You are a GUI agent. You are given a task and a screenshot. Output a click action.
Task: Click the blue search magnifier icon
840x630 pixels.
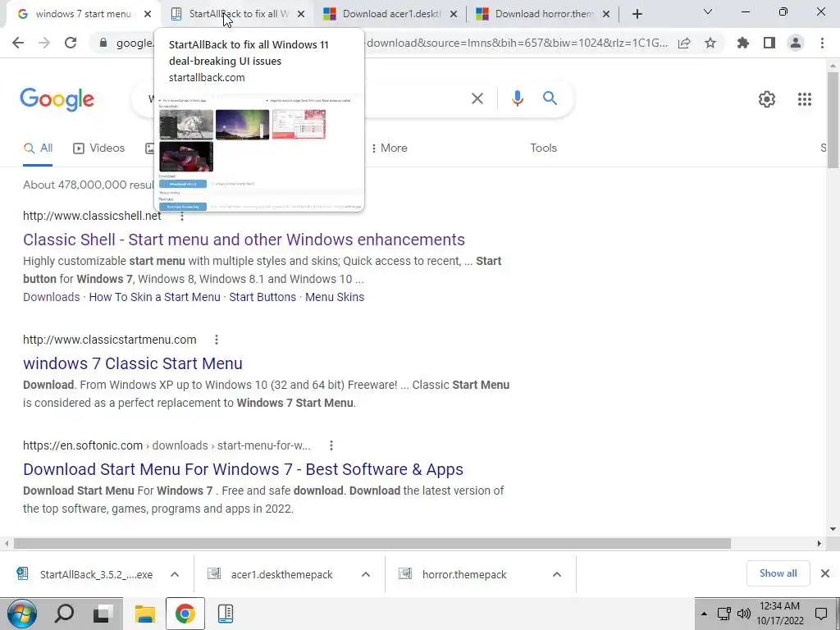point(550,98)
